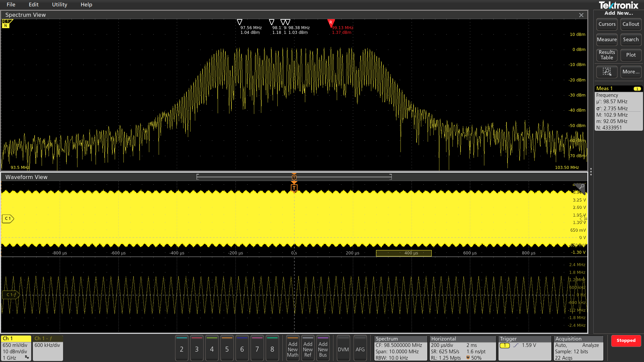644x362 pixels.
Task: Click the Cursors button
Action: (607, 24)
